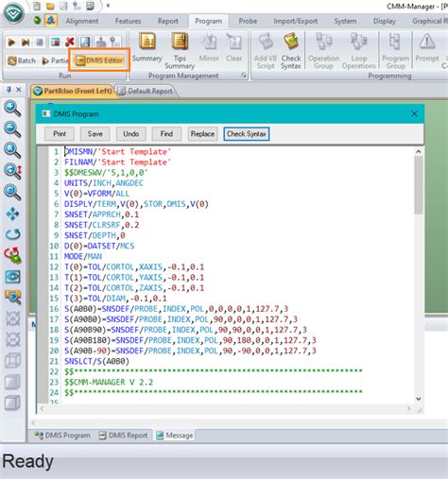Click the Summary program icon
Viewport: 448px width, 479px height.
click(147, 47)
